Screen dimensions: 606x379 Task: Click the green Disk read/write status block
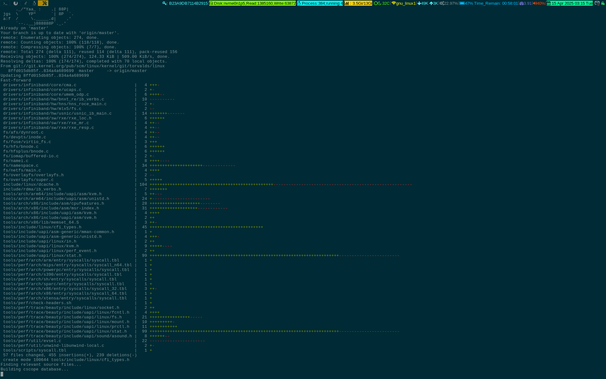point(252,3)
